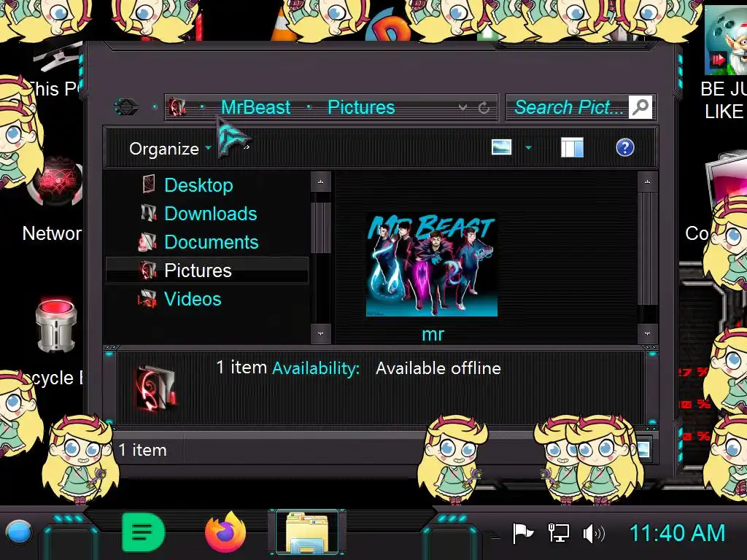Click the Availability label in the details pane
The image size is (747, 560).
[x=316, y=368]
